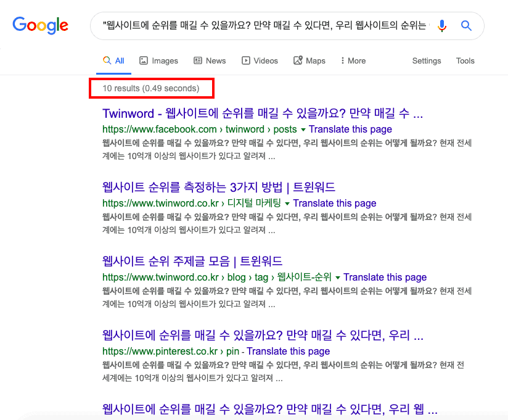The width and height of the screenshot is (508, 420).
Task: Expand dropdown arrow beside 디지털 마케팅 URL
Action: click(x=287, y=204)
